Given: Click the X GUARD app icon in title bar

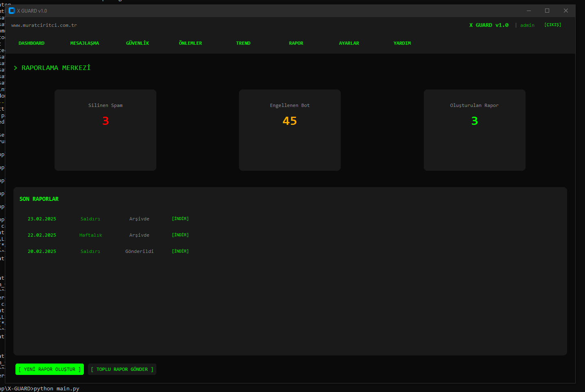Looking at the screenshot, I should (12, 11).
